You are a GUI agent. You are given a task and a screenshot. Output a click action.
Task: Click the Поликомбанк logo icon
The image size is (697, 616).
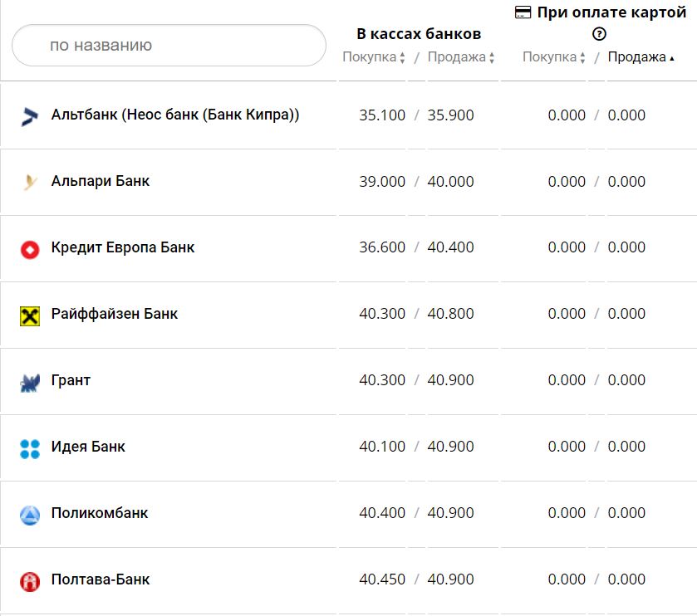(x=30, y=515)
